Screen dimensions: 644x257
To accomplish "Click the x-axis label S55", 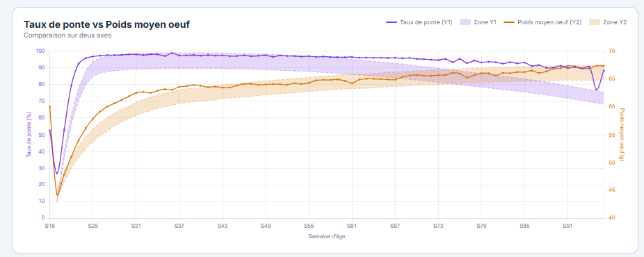I will (309, 226).
